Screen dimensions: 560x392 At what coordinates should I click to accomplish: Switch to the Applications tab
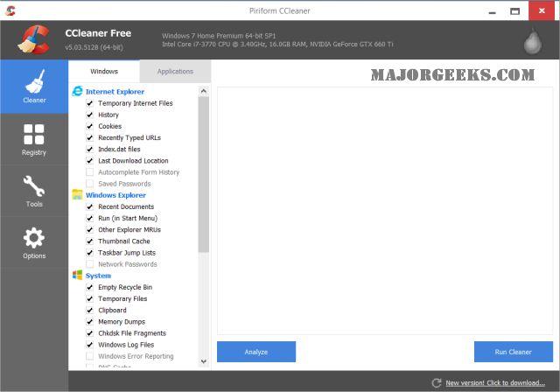pos(175,72)
